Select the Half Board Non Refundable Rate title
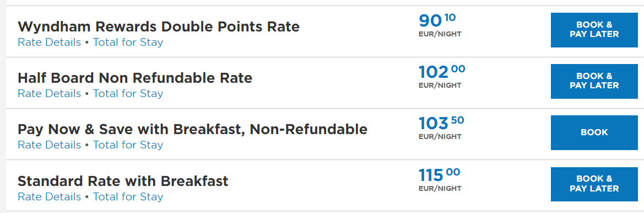644x213 pixels. (x=135, y=78)
